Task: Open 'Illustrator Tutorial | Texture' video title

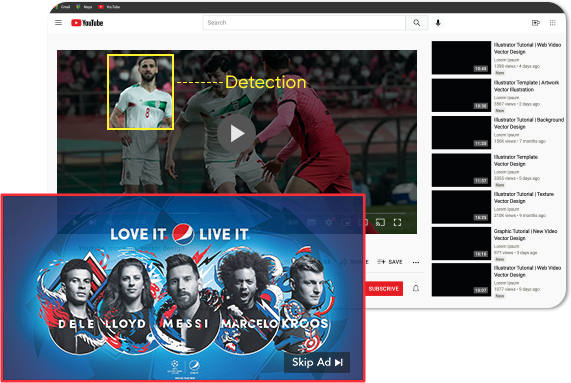Action: tap(524, 197)
